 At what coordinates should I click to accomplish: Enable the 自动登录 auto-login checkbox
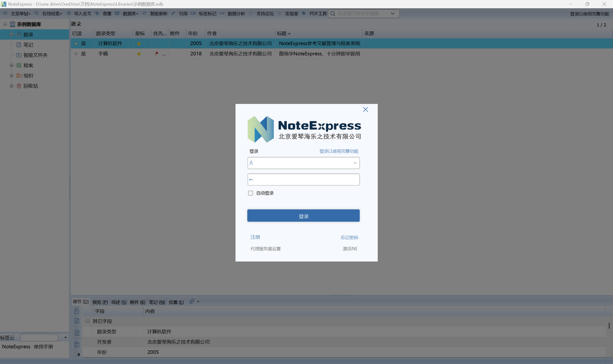coord(250,193)
